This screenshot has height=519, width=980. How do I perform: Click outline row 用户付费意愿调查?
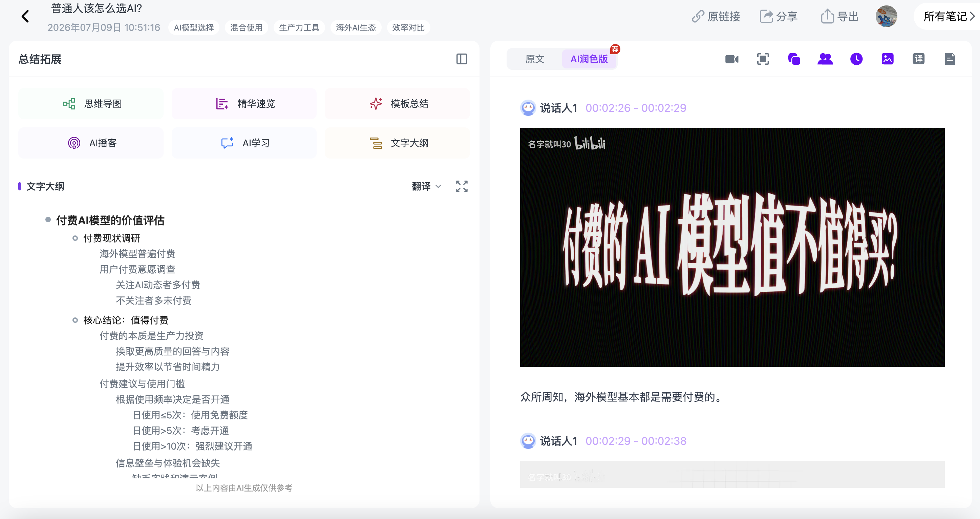point(137,269)
